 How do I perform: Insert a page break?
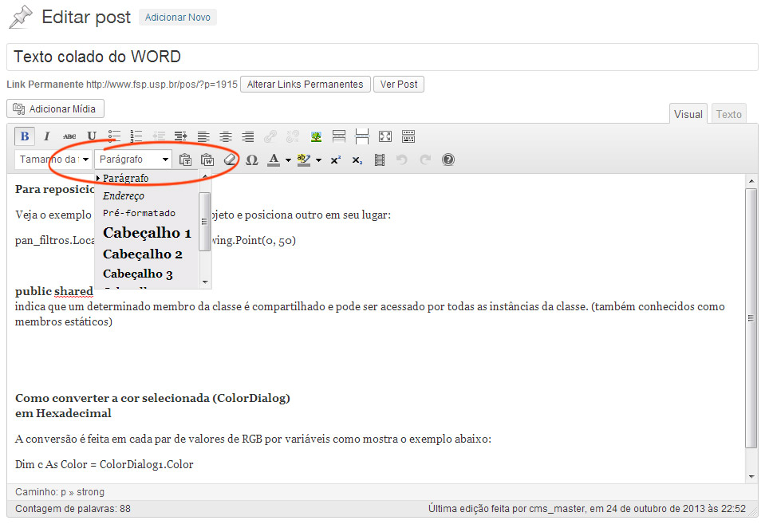pyautogui.click(x=362, y=136)
